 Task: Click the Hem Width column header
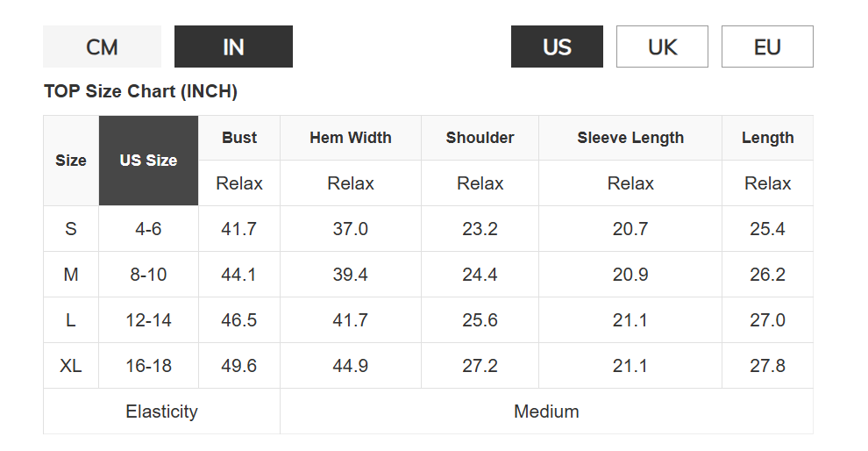pyautogui.click(x=351, y=138)
